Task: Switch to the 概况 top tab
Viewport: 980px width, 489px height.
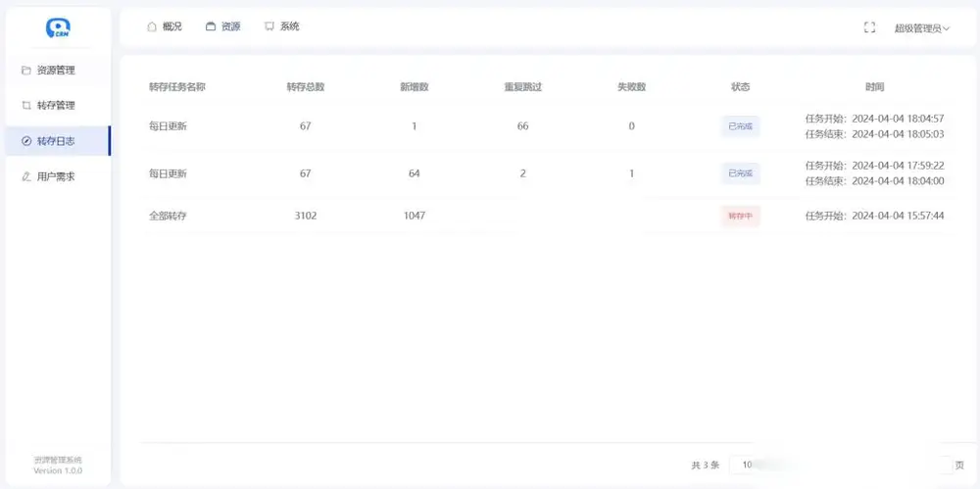Action: click(x=165, y=26)
